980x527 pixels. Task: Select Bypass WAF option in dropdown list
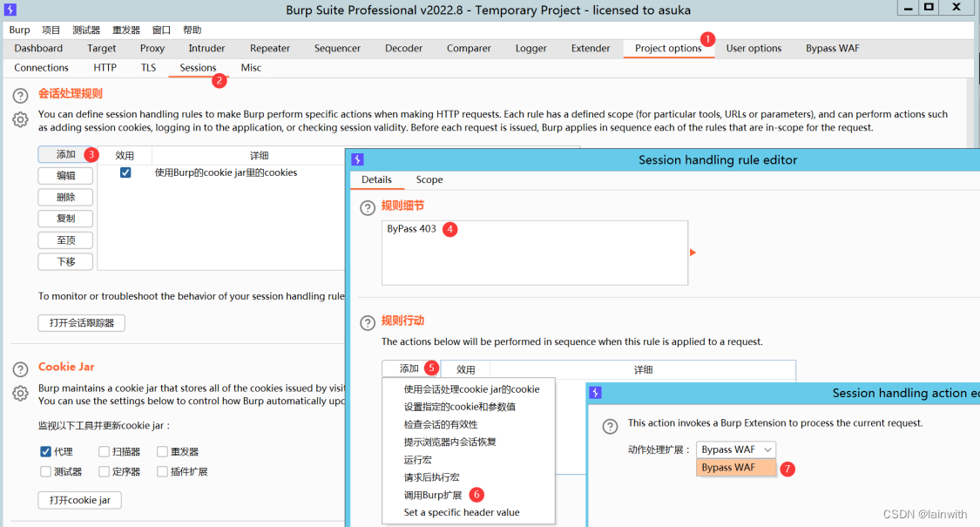click(x=735, y=468)
